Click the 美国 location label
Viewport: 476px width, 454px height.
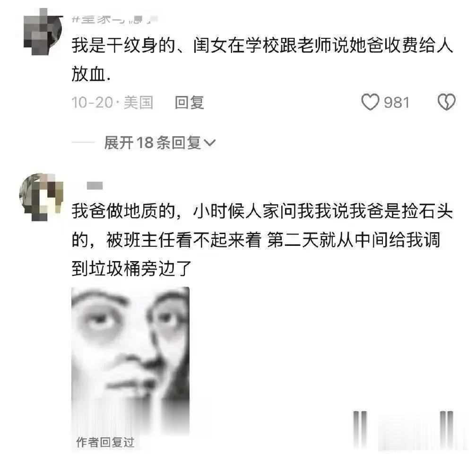click(x=138, y=102)
